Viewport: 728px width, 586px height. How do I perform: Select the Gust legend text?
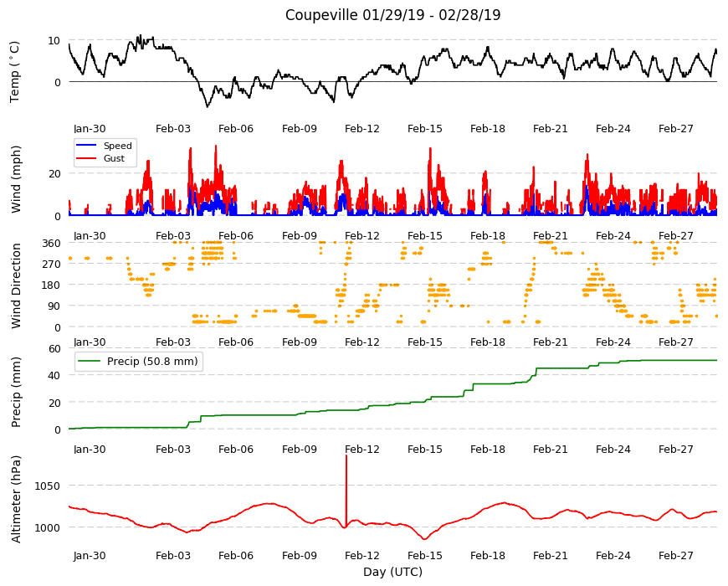pos(114,158)
